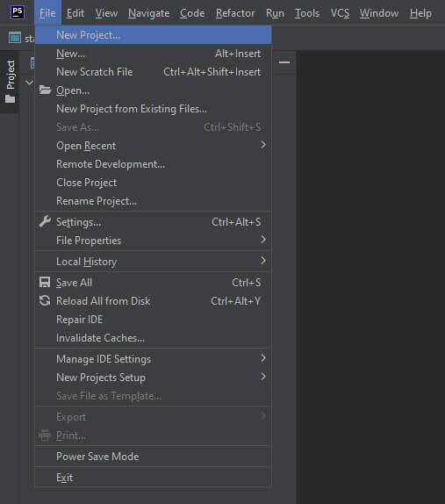Screen dimensions: 445x504
Task: Choose the Open... menu entry
Action: point(153,90)
